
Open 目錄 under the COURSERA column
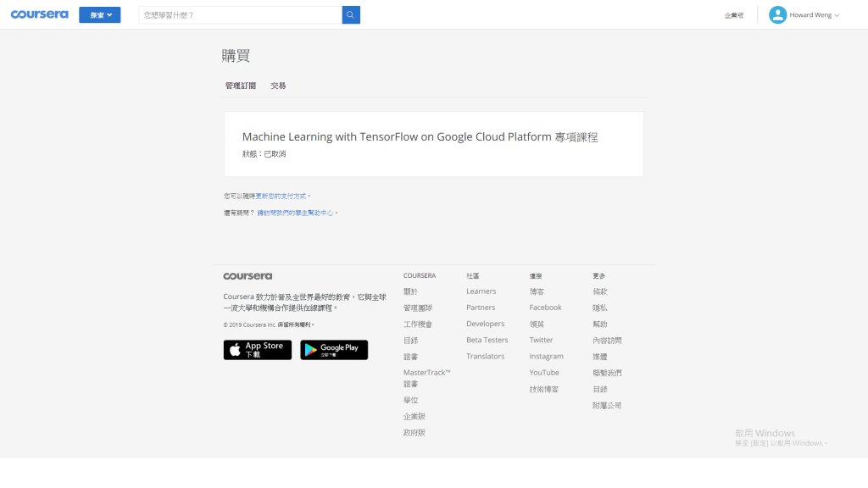(410, 341)
